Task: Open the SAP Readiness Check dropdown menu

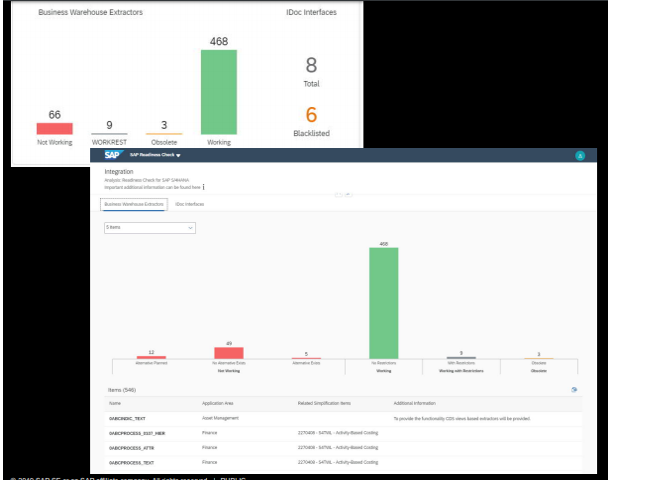Action: click(155, 155)
